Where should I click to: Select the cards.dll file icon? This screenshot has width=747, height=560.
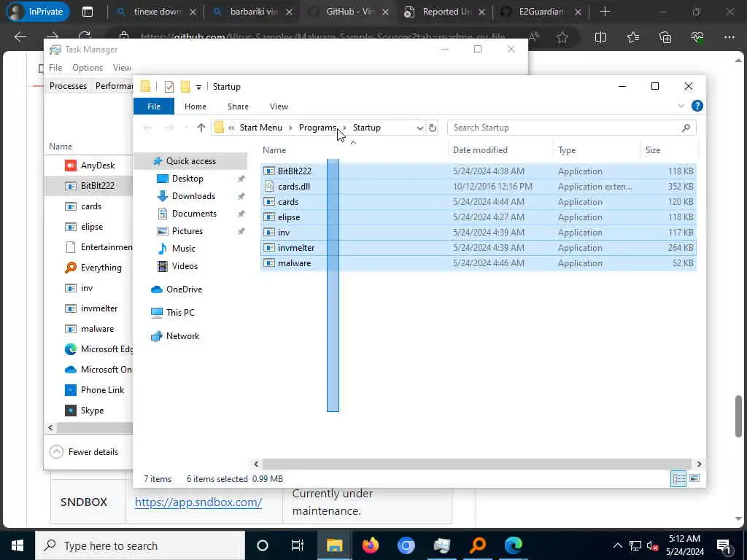pyautogui.click(x=269, y=186)
